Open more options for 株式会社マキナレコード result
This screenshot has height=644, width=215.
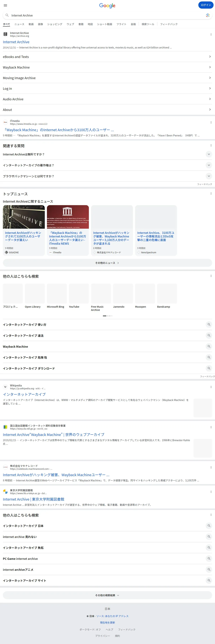[211, 468]
